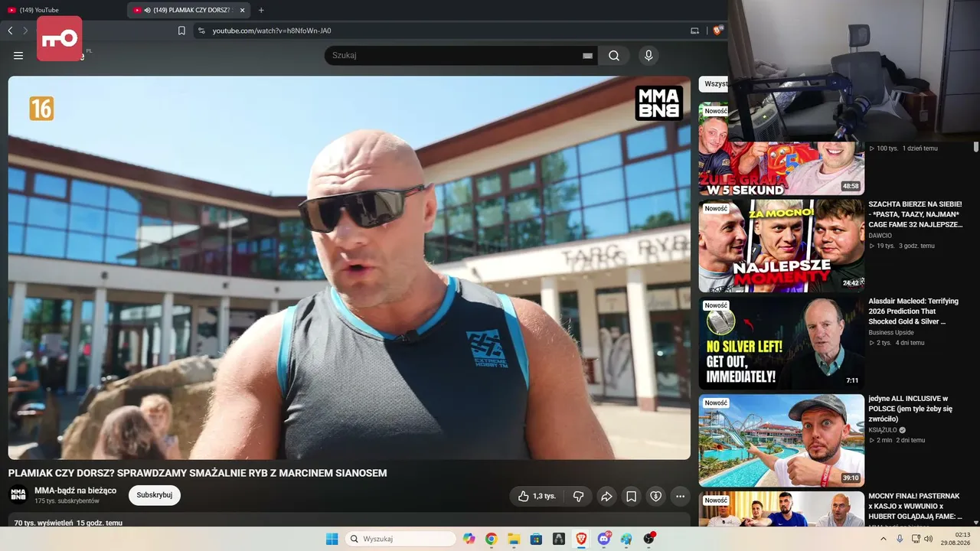Bookmark this page in the address bar

[181, 31]
